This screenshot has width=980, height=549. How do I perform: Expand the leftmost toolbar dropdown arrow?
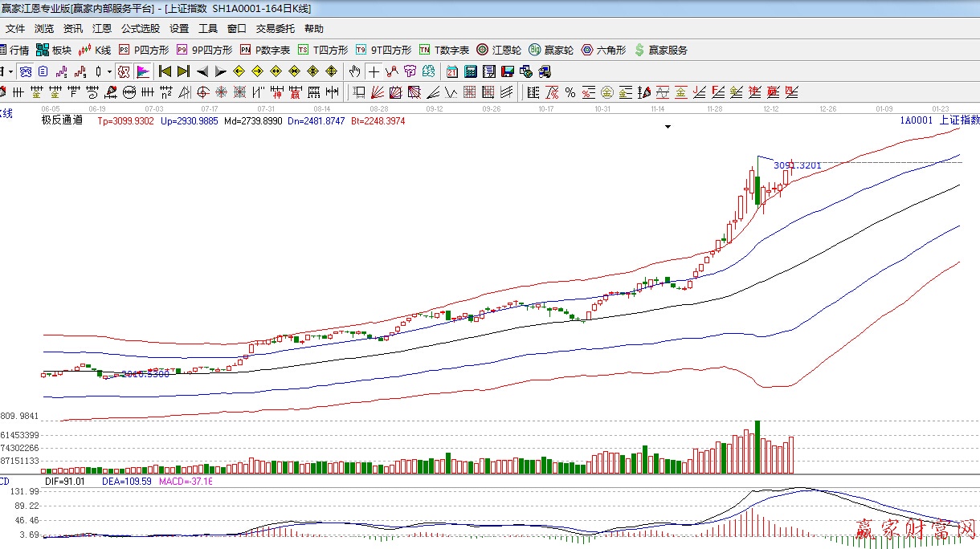point(10,71)
